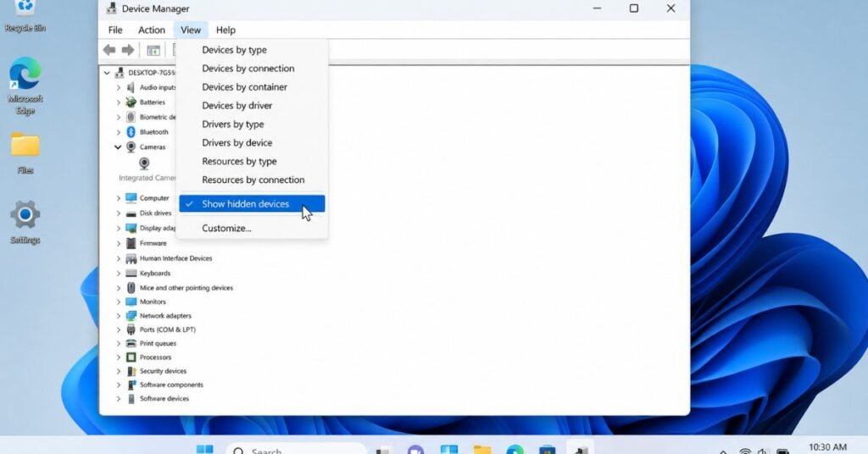Click the Software components icon
Image resolution: width=868 pixels, height=454 pixels.
point(131,385)
